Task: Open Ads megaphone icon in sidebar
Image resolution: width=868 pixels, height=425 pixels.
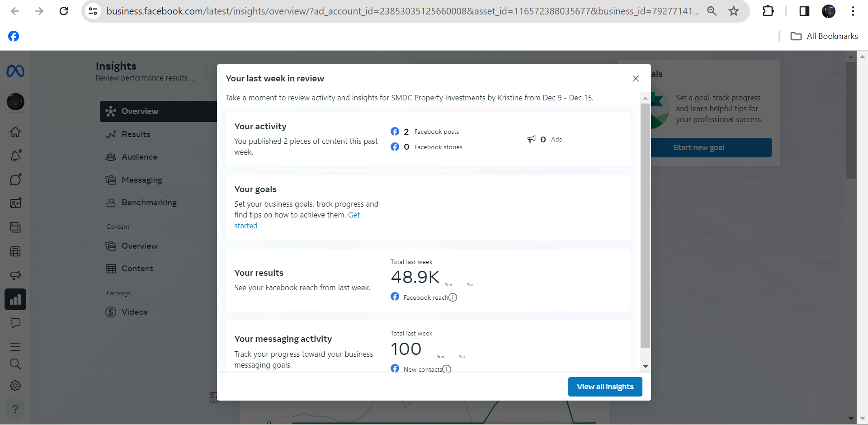Action: (x=15, y=275)
